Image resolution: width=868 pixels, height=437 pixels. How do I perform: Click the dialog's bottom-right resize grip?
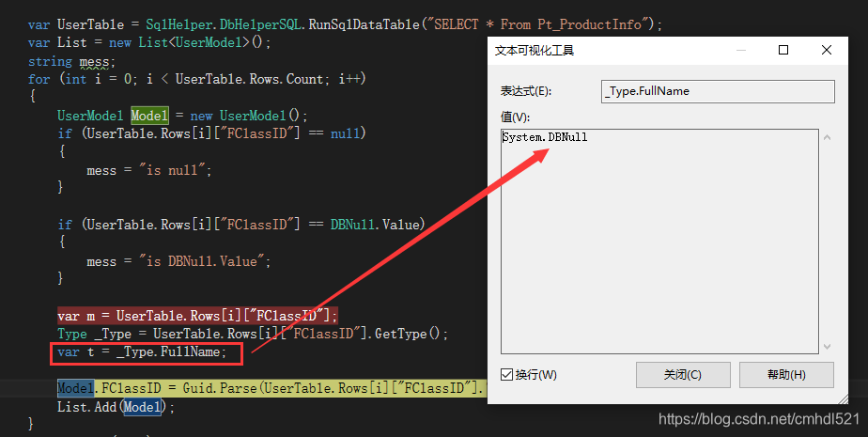tap(843, 398)
